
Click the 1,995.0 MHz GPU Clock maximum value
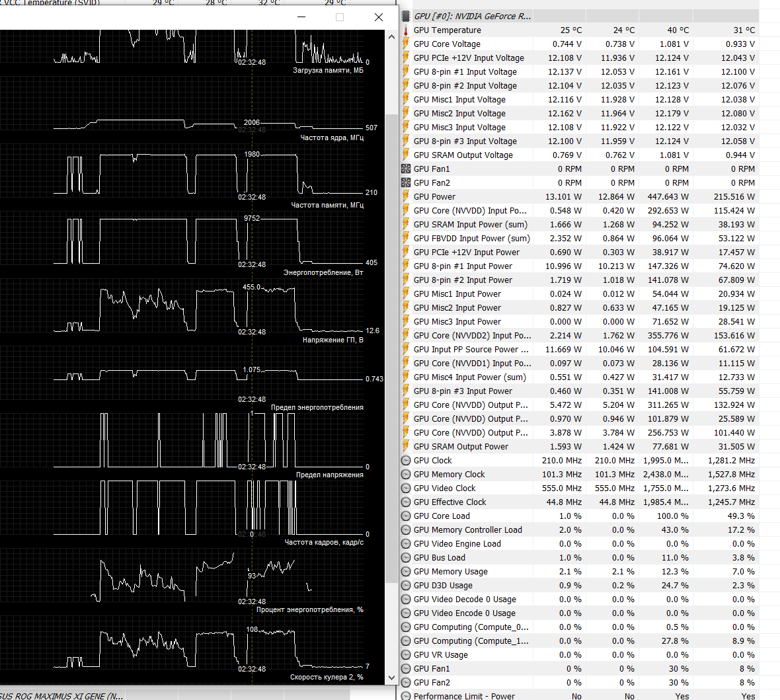click(x=666, y=461)
